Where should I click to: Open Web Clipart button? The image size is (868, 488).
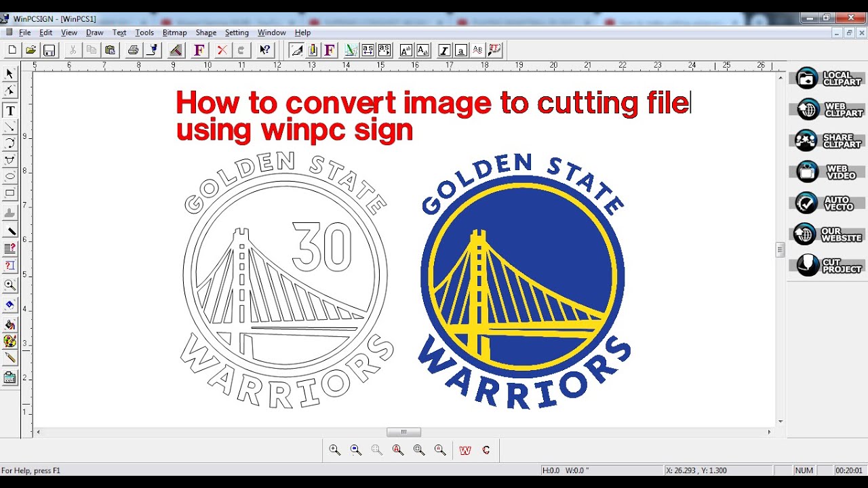coord(828,110)
